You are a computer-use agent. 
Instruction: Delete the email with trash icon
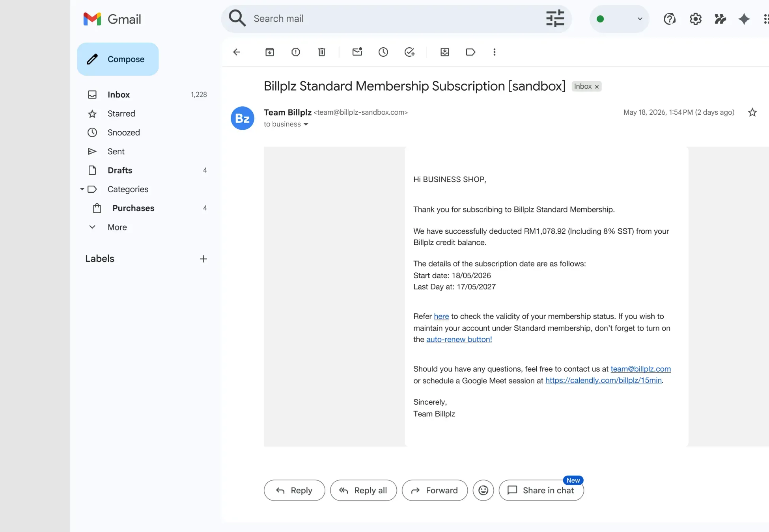322,52
